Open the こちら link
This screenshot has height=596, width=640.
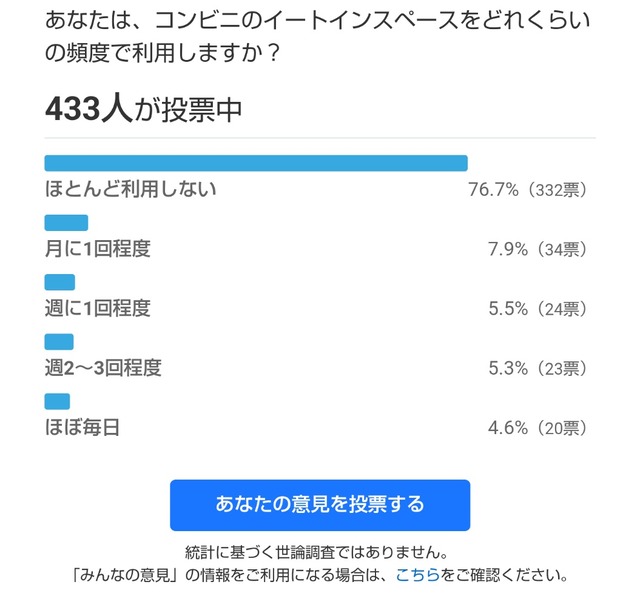pyautogui.click(x=418, y=575)
